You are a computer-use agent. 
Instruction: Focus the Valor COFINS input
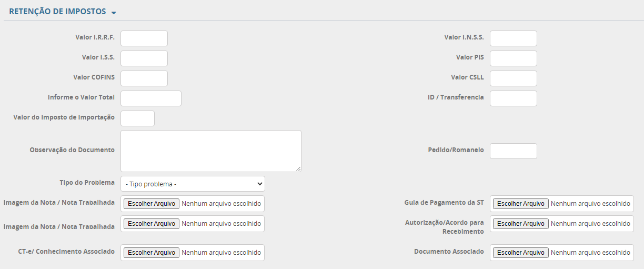pos(144,78)
